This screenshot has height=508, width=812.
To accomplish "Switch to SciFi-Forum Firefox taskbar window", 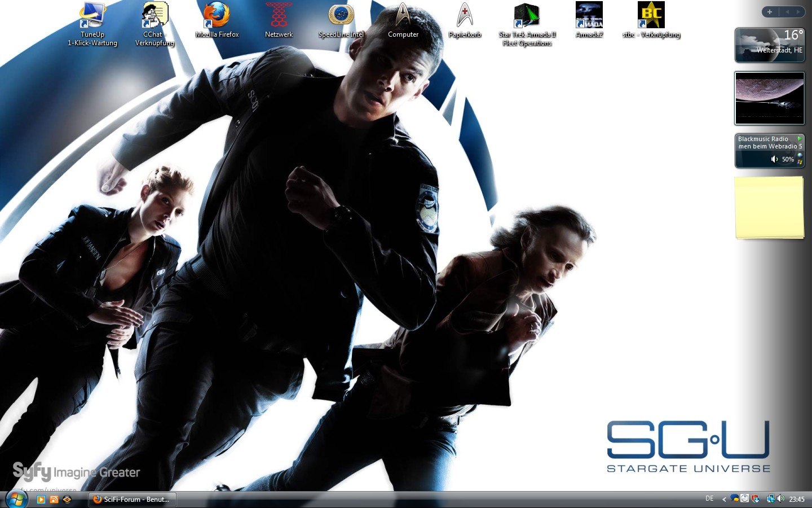I will (132, 500).
